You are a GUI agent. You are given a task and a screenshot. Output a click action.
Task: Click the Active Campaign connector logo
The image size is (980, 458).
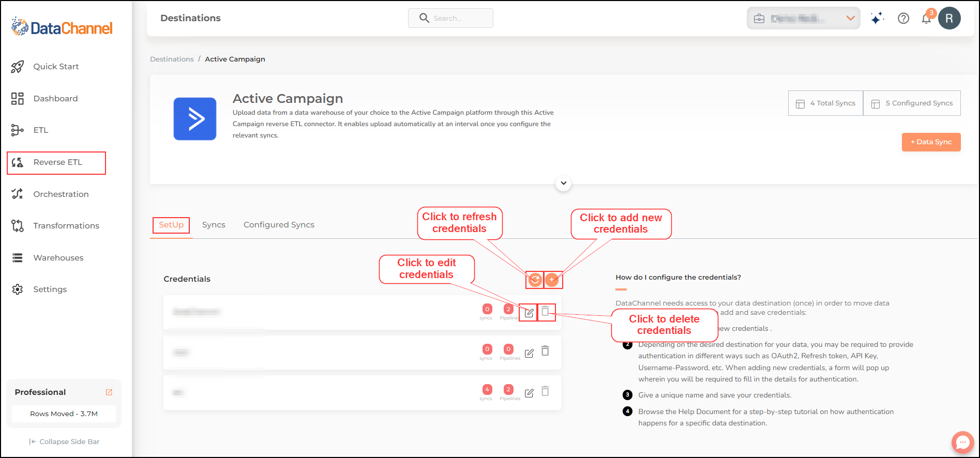point(195,119)
